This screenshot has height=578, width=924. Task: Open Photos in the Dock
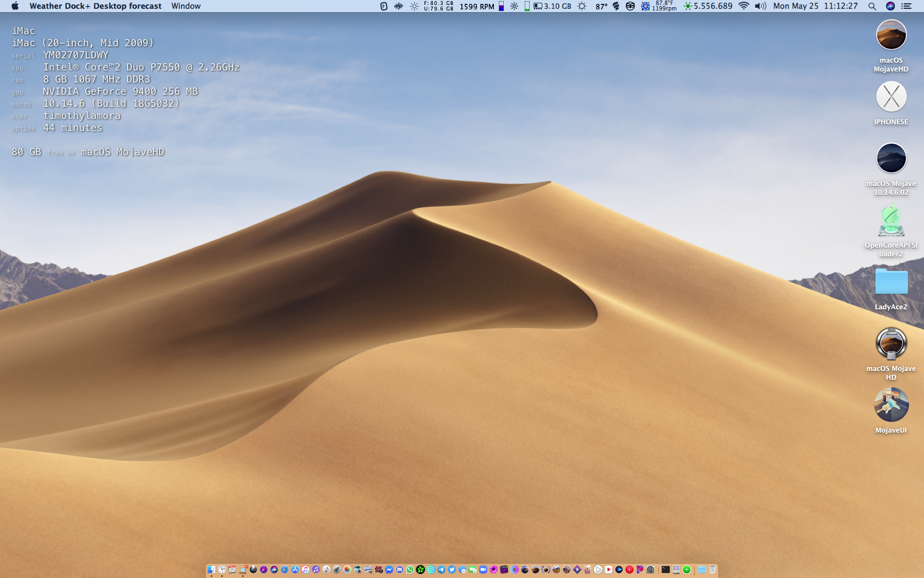click(x=348, y=570)
